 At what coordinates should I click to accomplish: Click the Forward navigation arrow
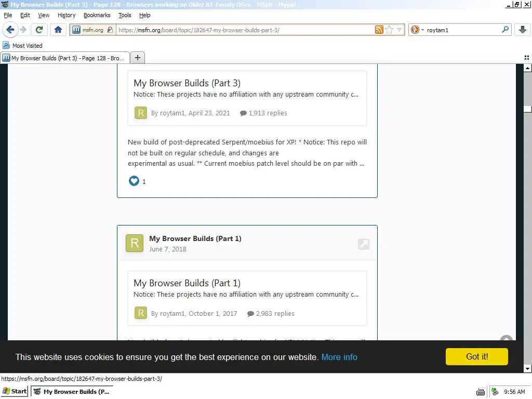[23, 30]
